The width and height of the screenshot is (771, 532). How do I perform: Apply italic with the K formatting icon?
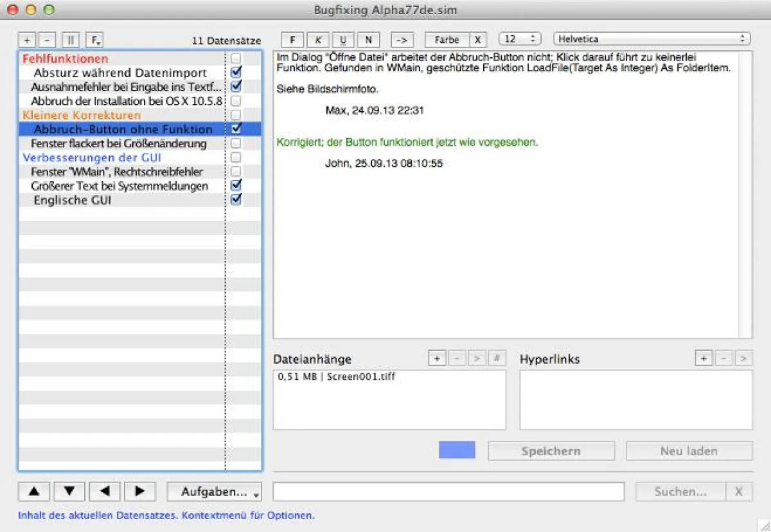318,39
